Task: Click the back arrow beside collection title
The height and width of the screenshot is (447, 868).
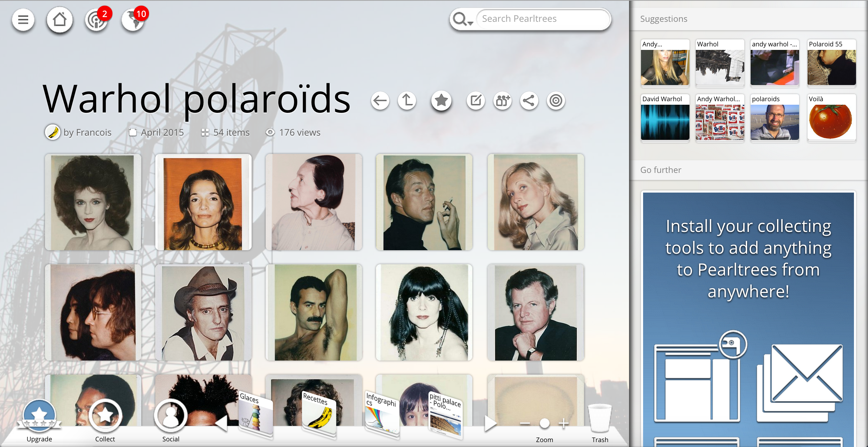Action: point(380,101)
